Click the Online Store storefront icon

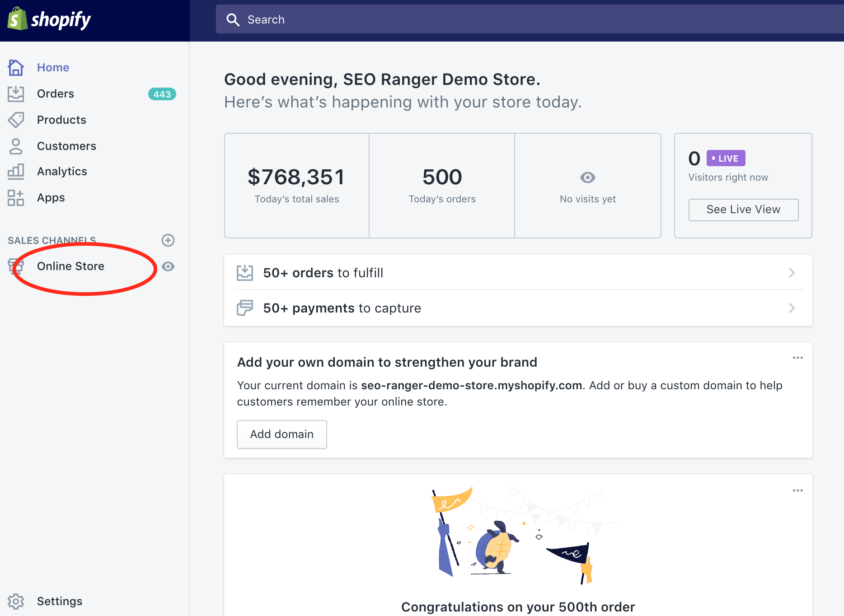click(16, 266)
